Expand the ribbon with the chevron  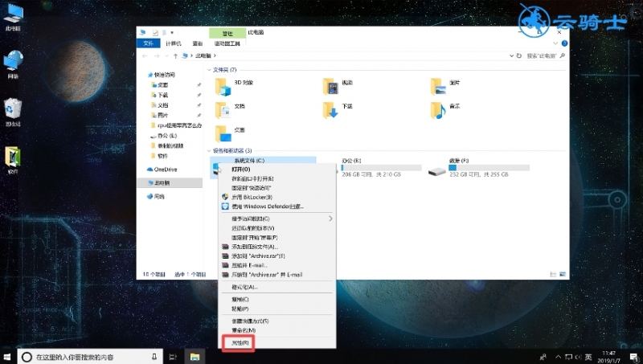(x=555, y=43)
